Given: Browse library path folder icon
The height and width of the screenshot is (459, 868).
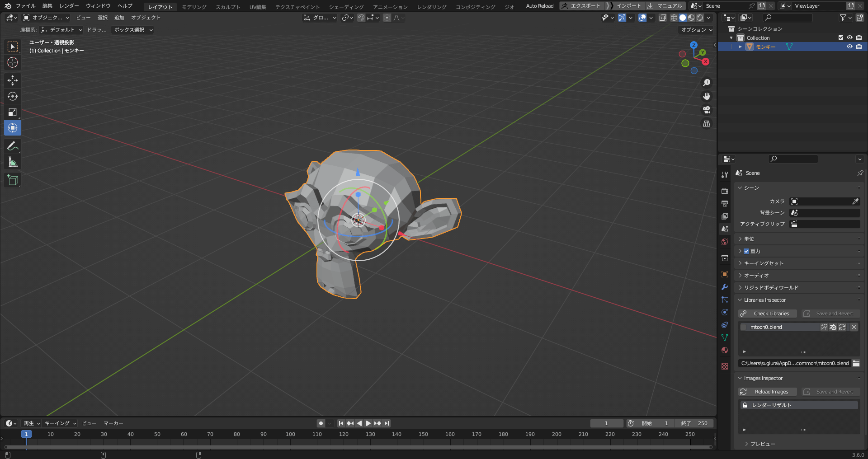Looking at the screenshot, I should tap(856, 363).
